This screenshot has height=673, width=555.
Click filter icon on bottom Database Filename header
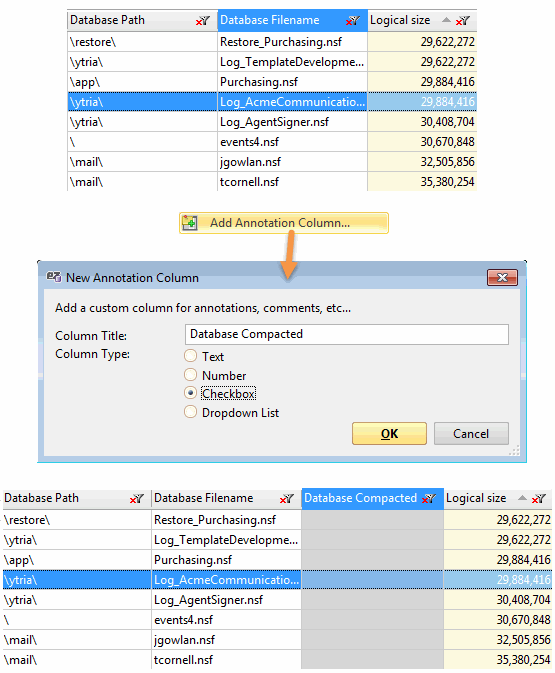coord(286,498)
